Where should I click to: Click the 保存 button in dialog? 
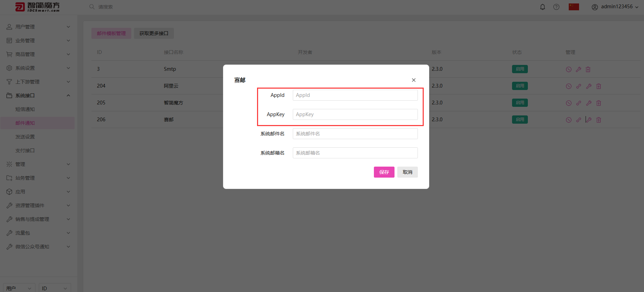(x=384, y=172)
